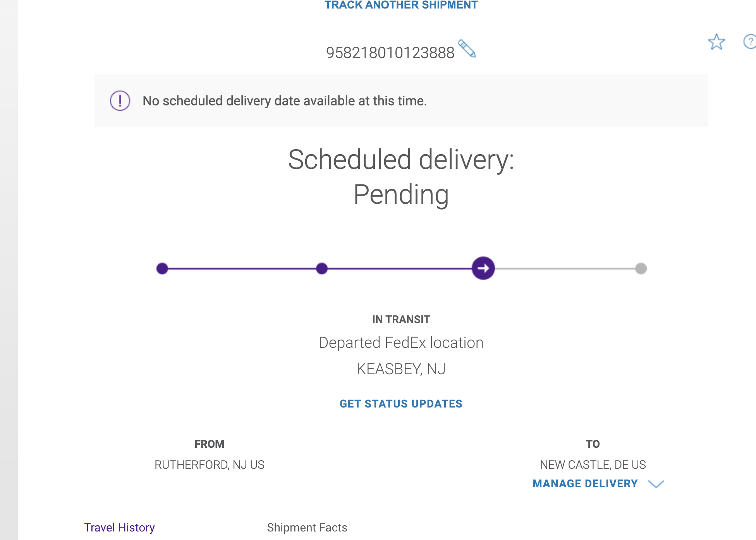
Task: Click the first purple progress dot
Action: click(162, 268)
